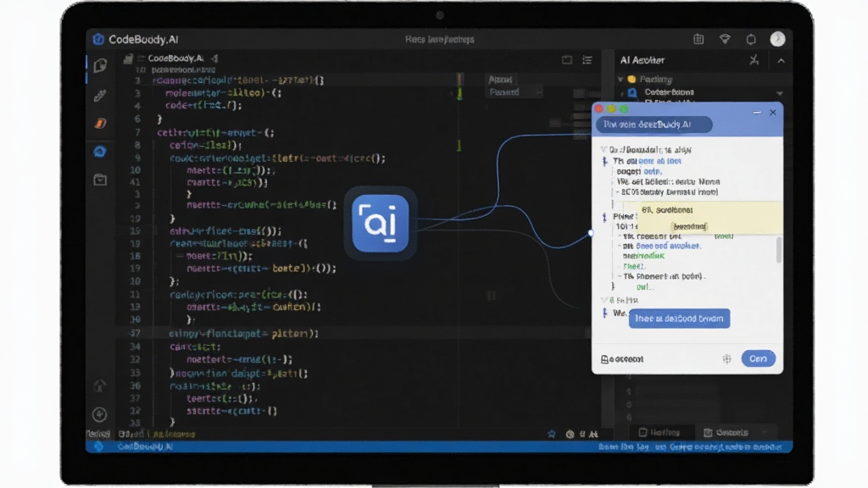Click the first tab in the bottom left bar
This screenshot has width=868, height=488.
pos(98,435)
